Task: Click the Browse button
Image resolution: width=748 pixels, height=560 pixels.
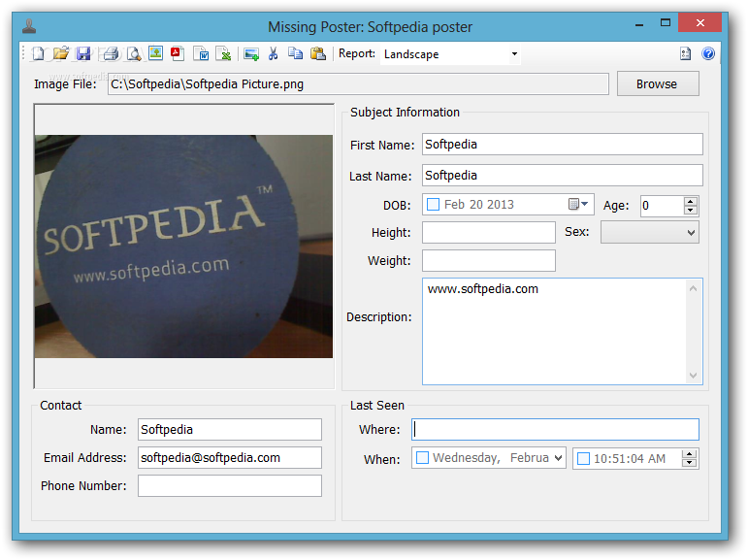Action: (658, 84)
